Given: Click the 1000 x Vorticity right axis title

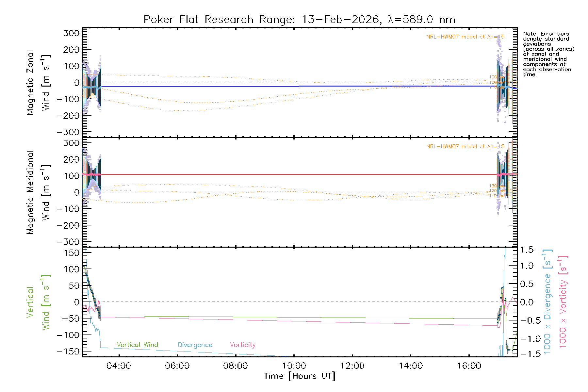Looking at the screenshot, I should (x=563, y=302).
